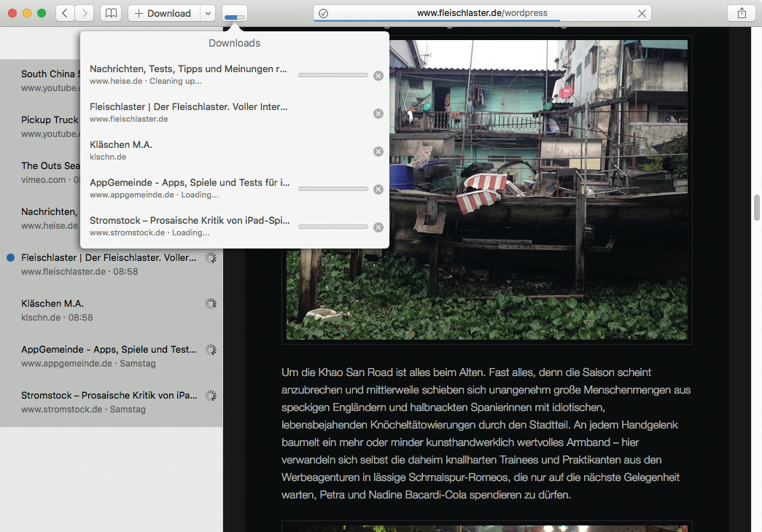Open Pickup Truck sidebar item
Image resolution: width=762 pixels, height=532 pixels.
tap(40, 126)
